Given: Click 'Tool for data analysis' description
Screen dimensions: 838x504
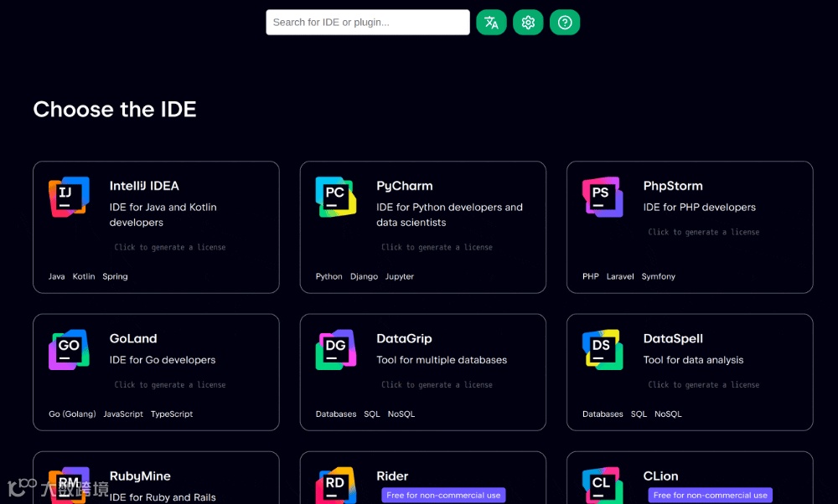Looking at the screenshot, I should (x=693, y=360).
